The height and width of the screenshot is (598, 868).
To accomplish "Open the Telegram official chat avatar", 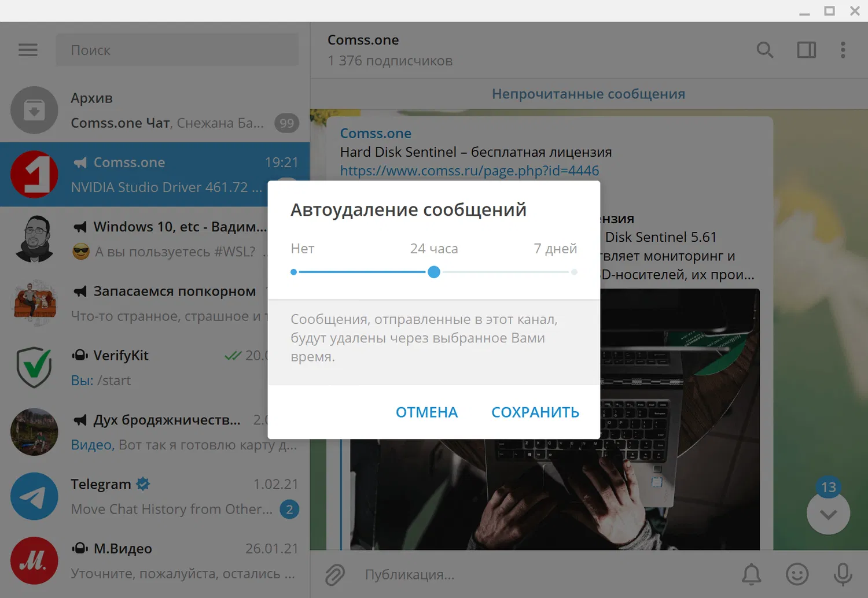I will (34, 496).
